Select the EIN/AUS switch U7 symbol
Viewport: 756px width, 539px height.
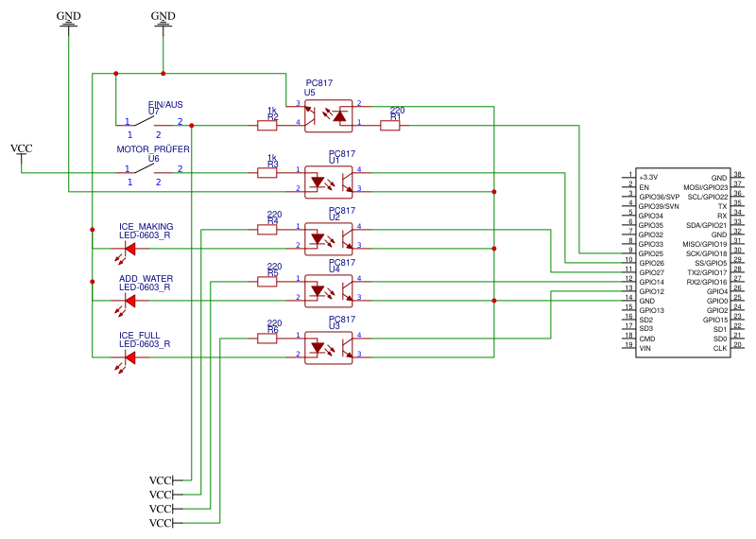pos(145,122)
